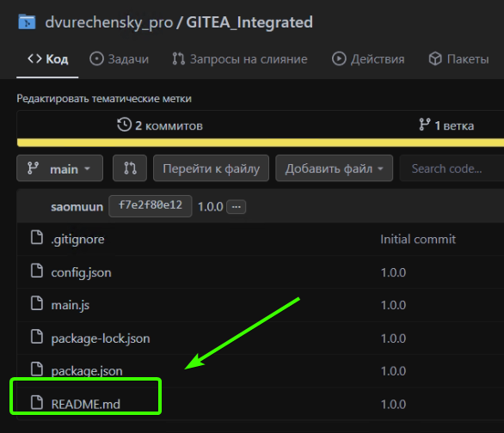Click the repository folder icon beside dvurechensky_pro

pyautogui.click(x=27, y=22)
